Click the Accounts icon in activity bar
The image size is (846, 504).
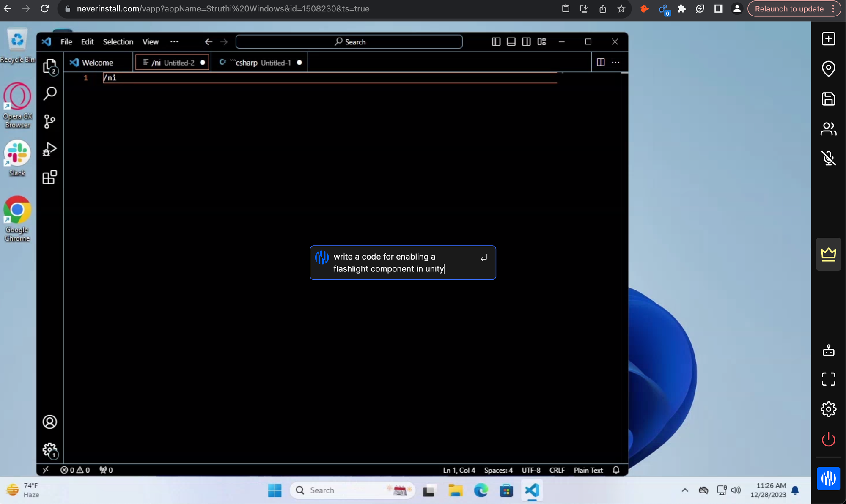click(x=49, y=422)
